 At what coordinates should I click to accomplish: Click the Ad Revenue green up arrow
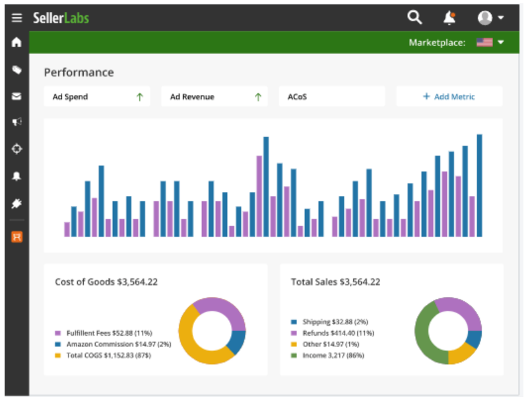[x=258, y=97]
